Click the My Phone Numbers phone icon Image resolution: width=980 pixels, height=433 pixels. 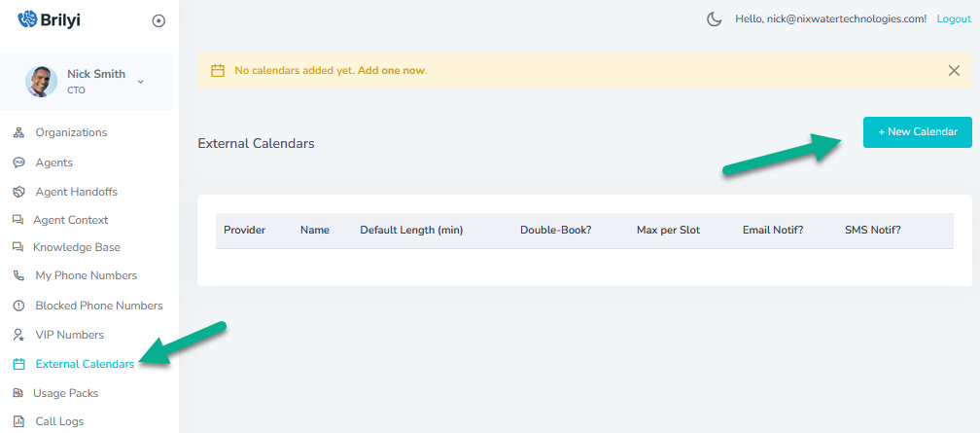point(18,275)
